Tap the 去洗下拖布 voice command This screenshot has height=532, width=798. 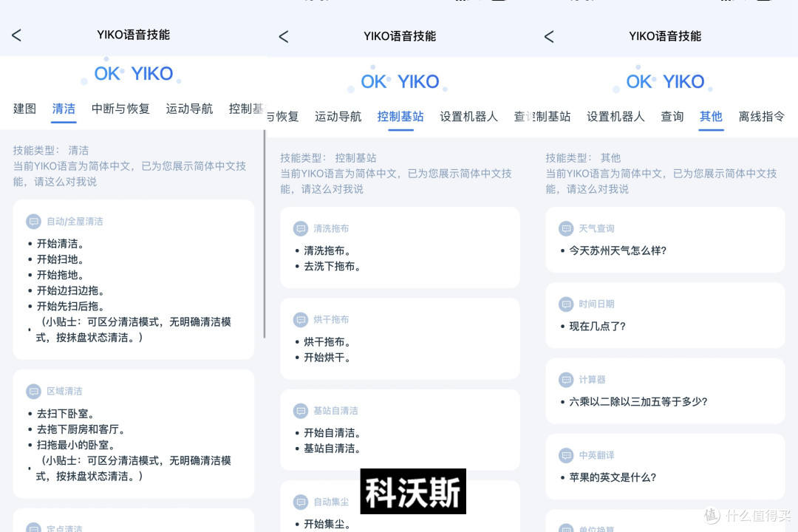pyautogui.click(x=332, y=266)
